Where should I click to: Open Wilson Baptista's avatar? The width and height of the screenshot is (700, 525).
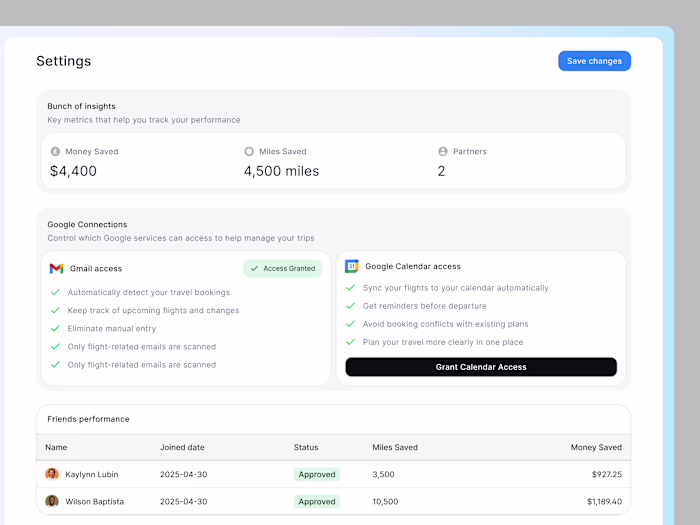tap(52, 501)
